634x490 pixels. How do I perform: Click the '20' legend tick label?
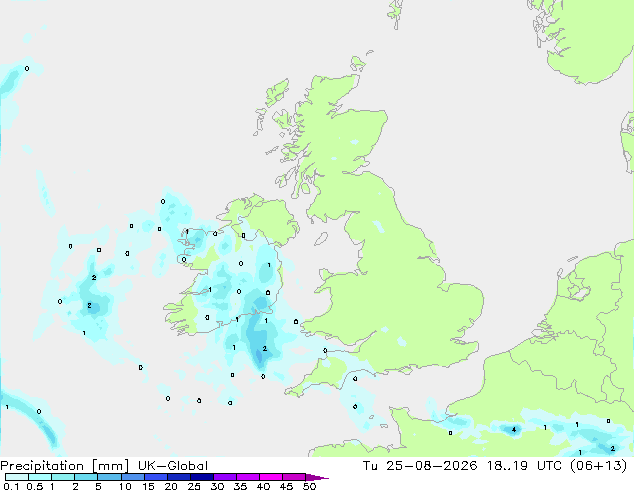coord(171,486)
